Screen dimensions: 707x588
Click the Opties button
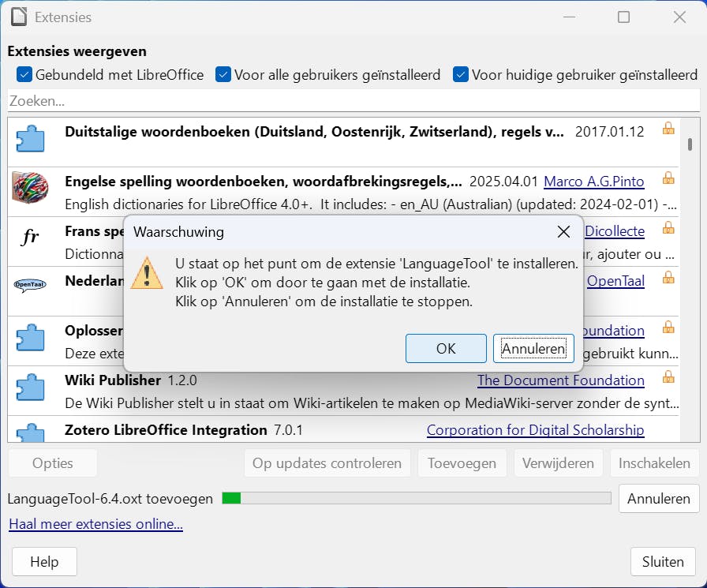point(53,463)
